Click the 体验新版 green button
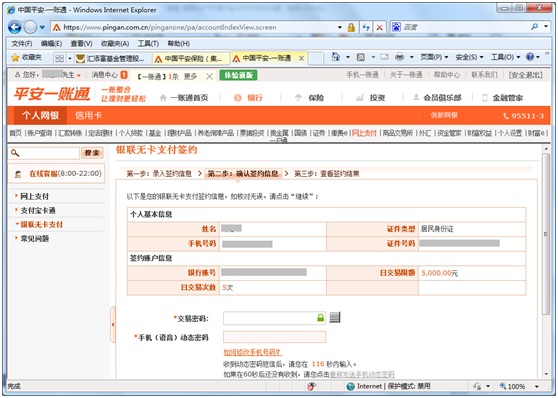The width and height of the screenshot is (558, 398). pos(238,75)
